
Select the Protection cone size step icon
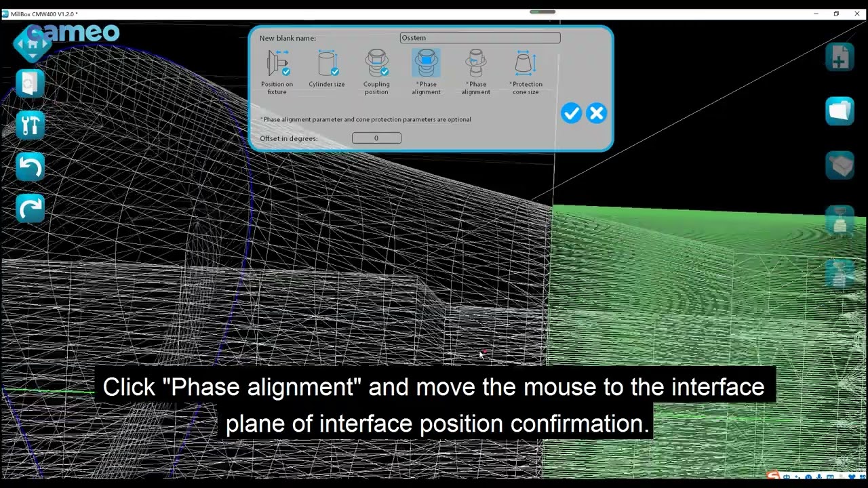526,64
